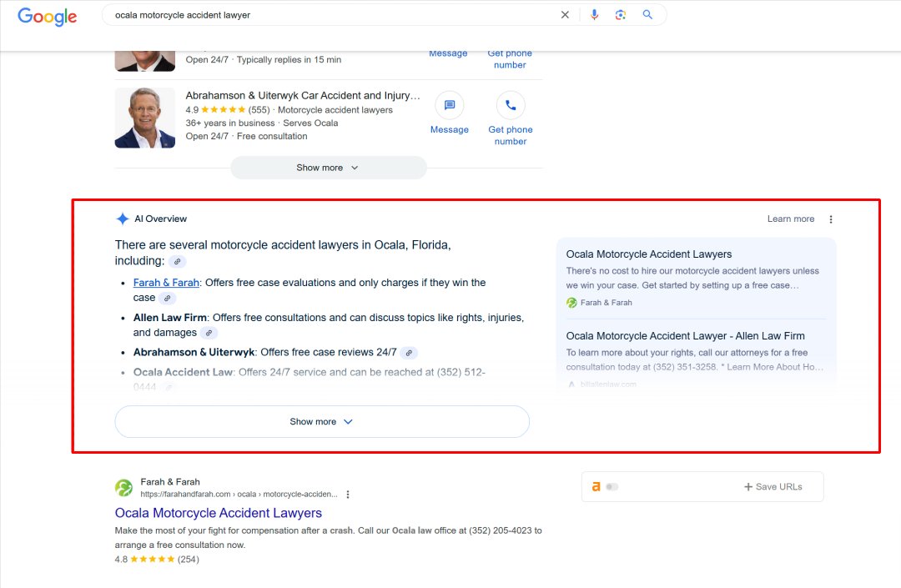Submit search with the magnifying glass icon
901x588 pixels.
coord(647,15)
